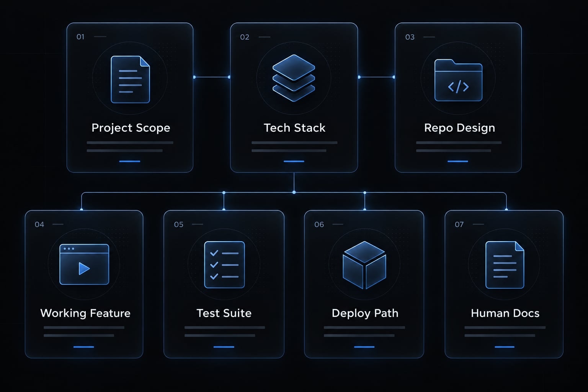
Task: Click the Repo Design title text
Action: click(x=459, y=128)
